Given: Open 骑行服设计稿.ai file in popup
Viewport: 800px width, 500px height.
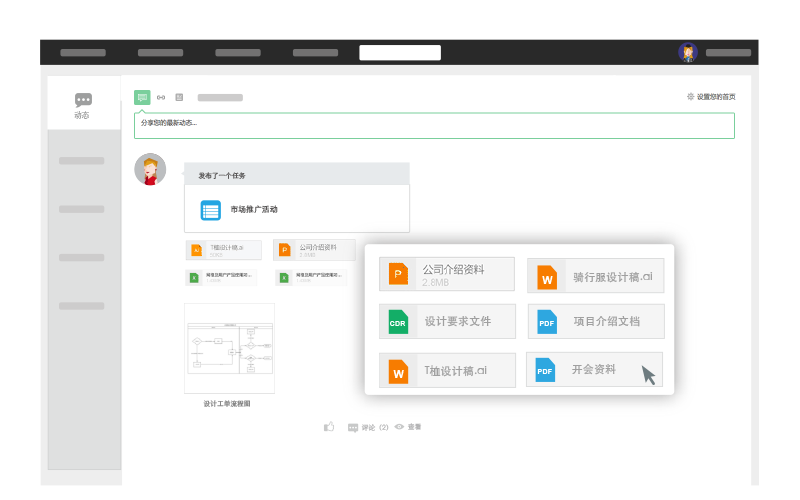Looking at the screenshot, I should click(x=595, y=276).
